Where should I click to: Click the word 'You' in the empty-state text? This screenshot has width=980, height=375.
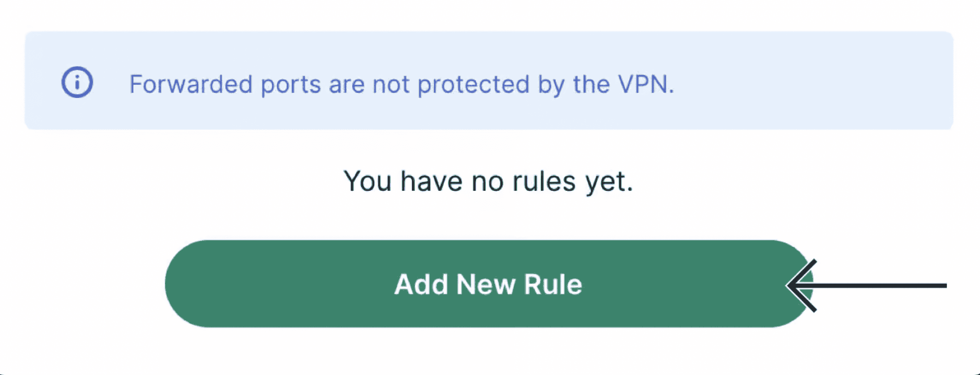tap(367, 182)
